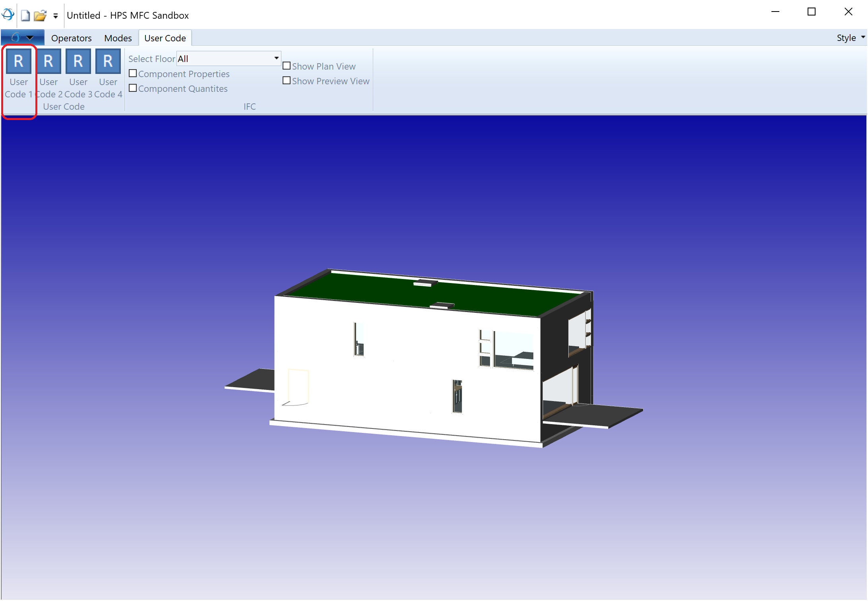Open the Style dropdown menu

pos(851,38)
